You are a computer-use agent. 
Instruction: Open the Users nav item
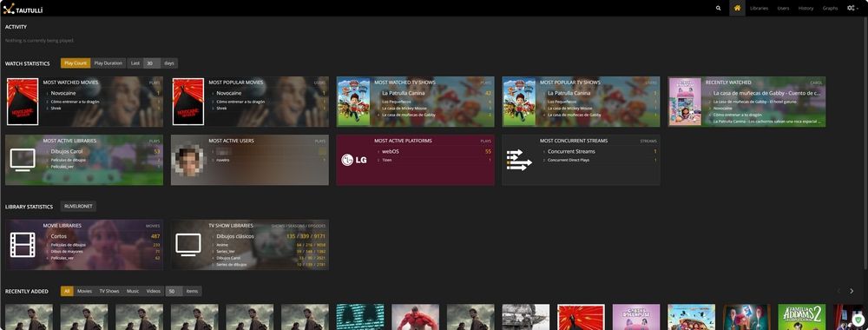click(783, 9)
